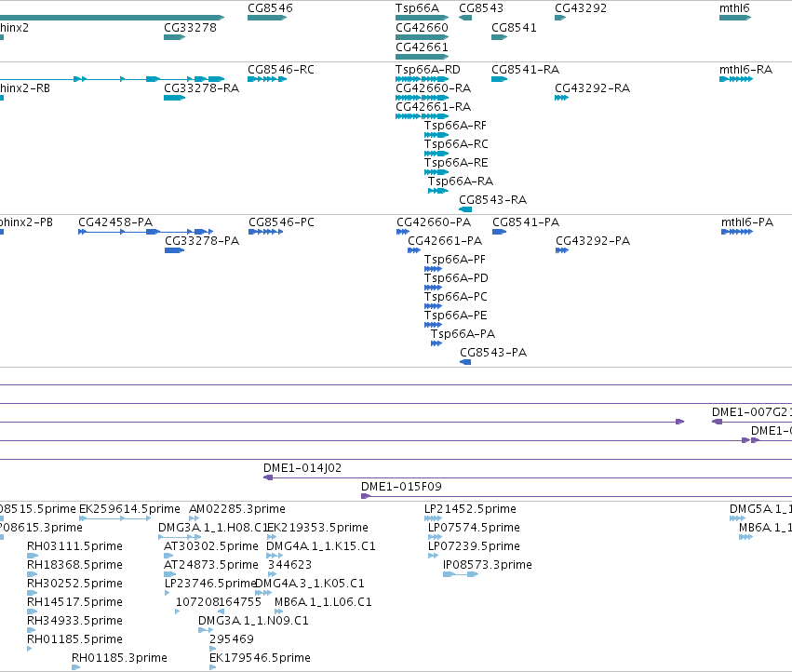Select protein CG42660-PA
This screenshot has width=792, height=672.
[x=434, y=222]
